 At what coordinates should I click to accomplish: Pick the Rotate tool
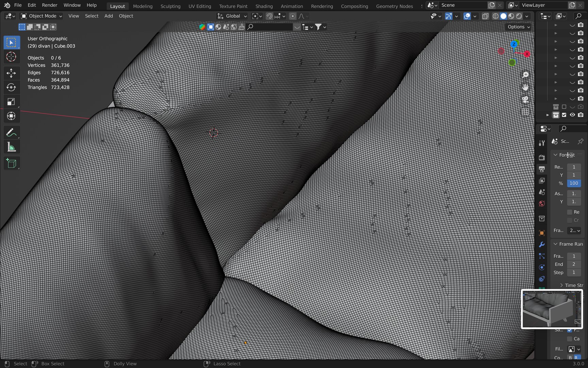[11, 87]
